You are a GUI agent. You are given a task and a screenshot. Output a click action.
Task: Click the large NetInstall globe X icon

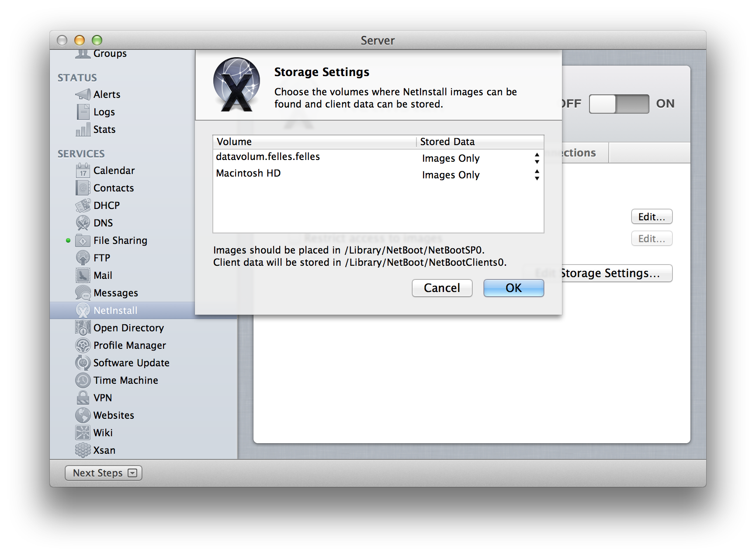pyautogui.click(x=236, y=85)
